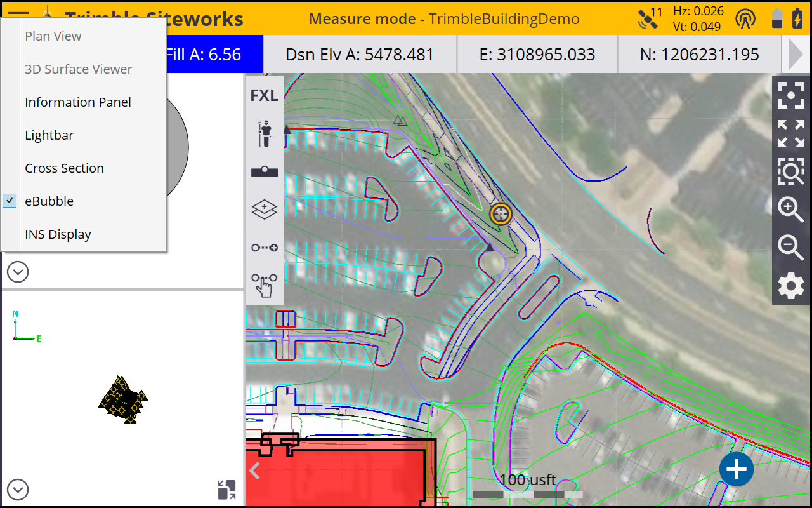Screen dimensions: 812x508
Task: Click the N/E axis orientation indicator
Action: pyautogui.click(x=27, y=327)
